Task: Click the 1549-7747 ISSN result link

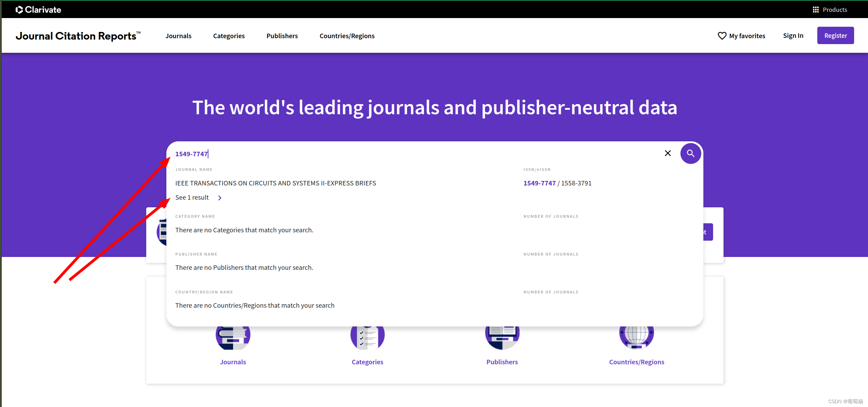Action: [x=539, y=183]
